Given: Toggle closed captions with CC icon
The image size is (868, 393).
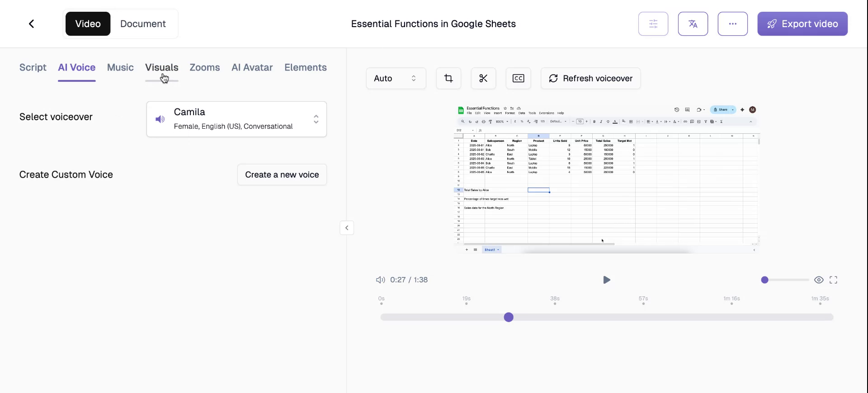Looking at the screenshot, I should 518,78.
